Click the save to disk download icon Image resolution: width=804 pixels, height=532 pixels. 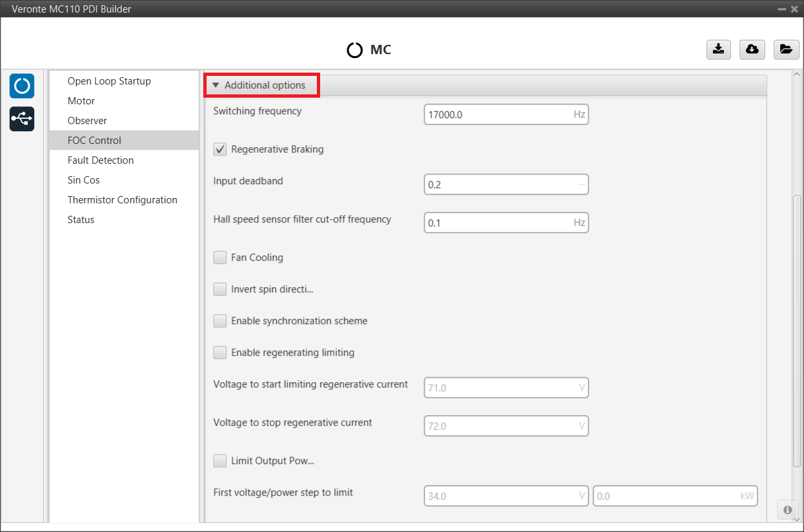(x=718, y=50)
